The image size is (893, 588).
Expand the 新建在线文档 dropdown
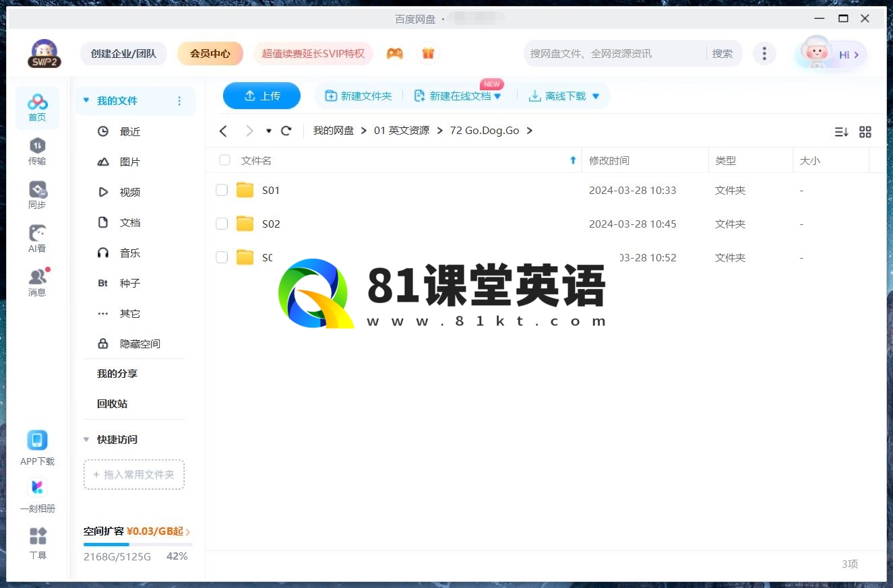pos(497,96)
